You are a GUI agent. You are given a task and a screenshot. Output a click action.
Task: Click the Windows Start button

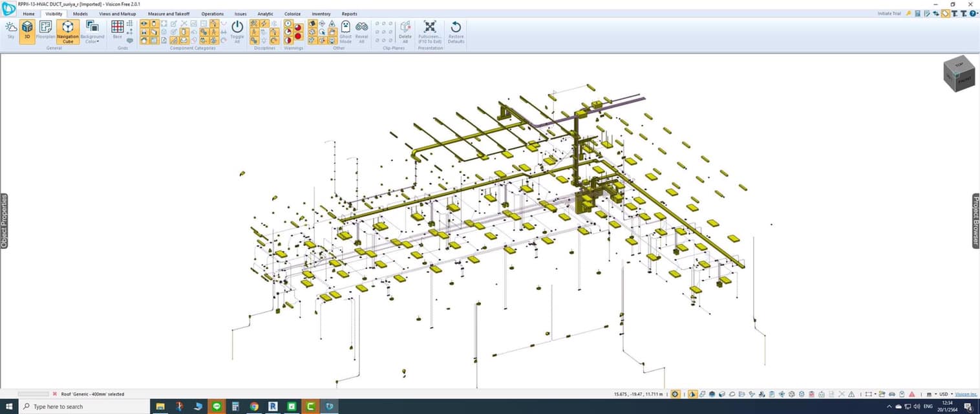9,406
